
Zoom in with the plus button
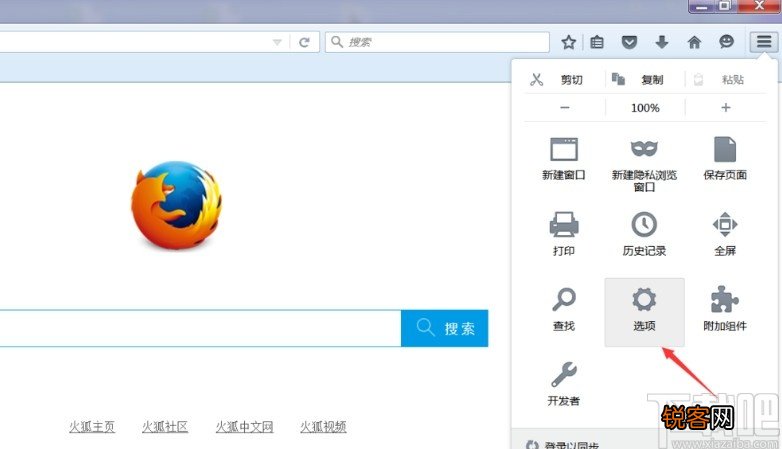tap(726, 107)
